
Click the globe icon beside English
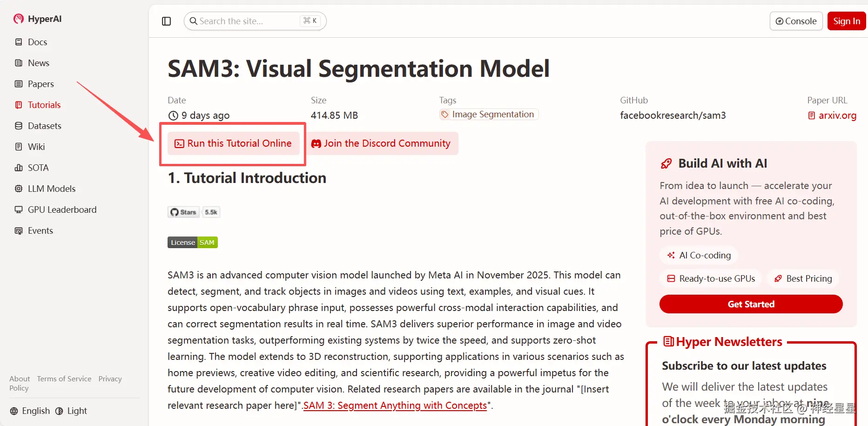tap(14, 411)
